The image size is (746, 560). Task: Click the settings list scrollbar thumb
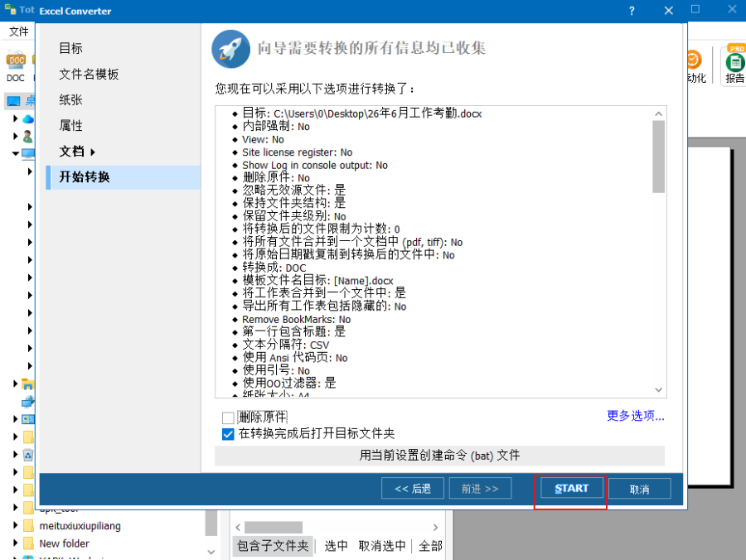tap(658, 157)
